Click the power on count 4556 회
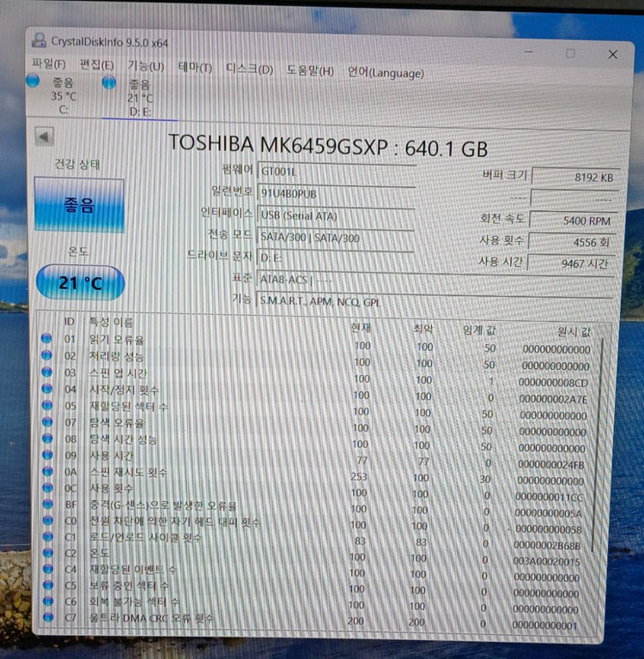Viewport: 644px width, 659px height. tap(572, 242)
